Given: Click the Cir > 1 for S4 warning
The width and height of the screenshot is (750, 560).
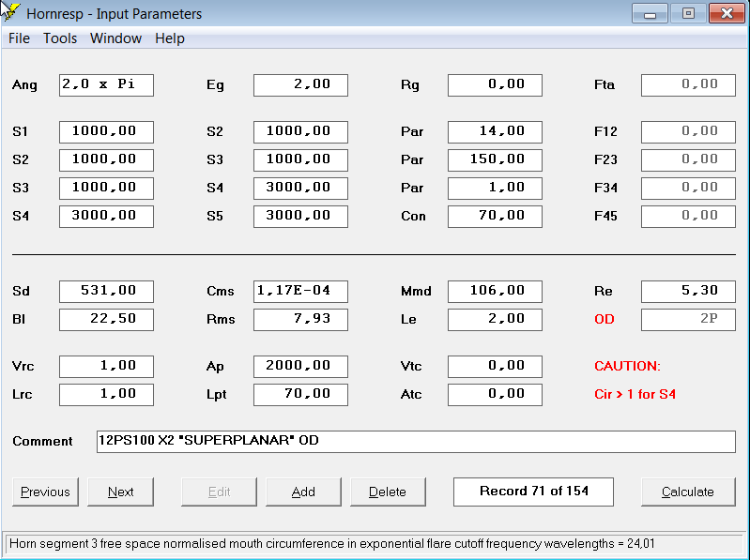Looking at the screenshot, I should click(x=635, y=394).
